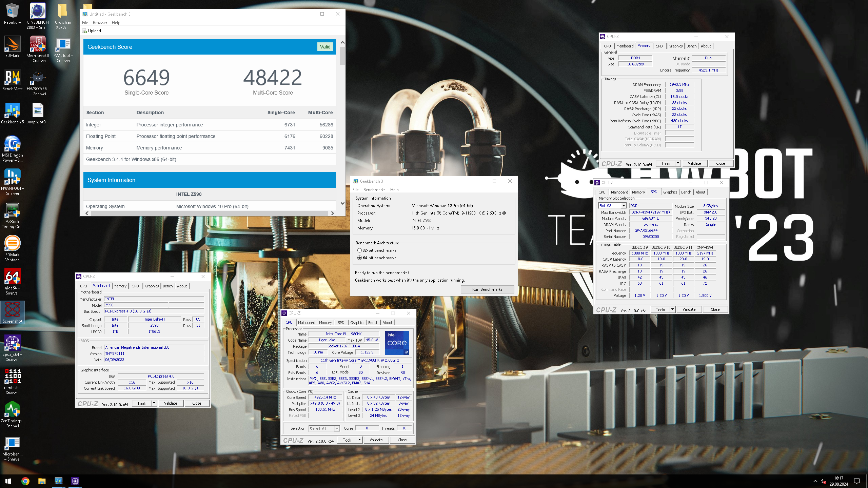Click Validate in Memory CPU-Z window
The image size is (868, 488).
click(x=694, y=163)
